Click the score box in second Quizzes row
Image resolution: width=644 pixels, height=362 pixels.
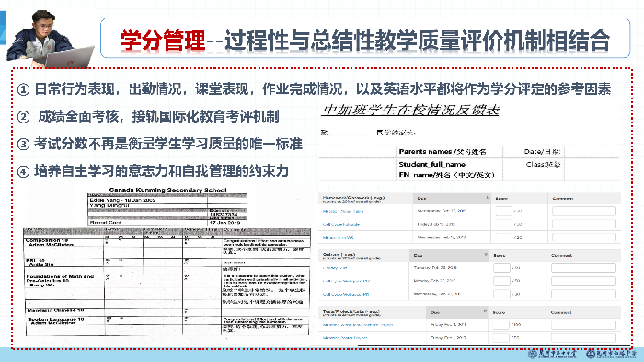tap(501, 281)
